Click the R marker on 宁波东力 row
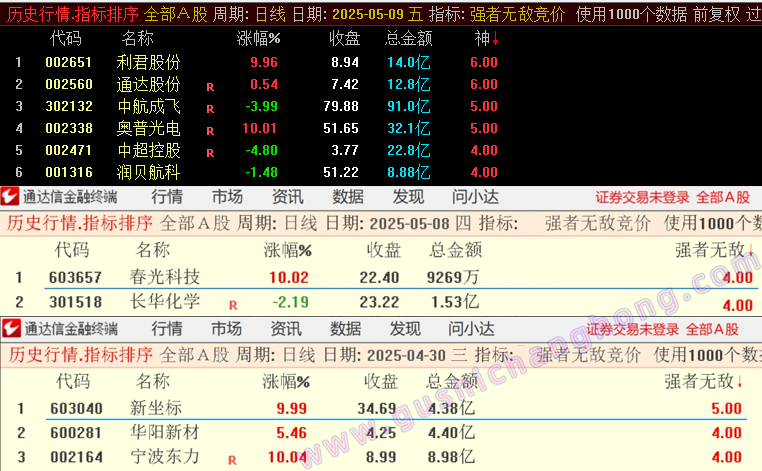762x471 pixels. [232, 460]
